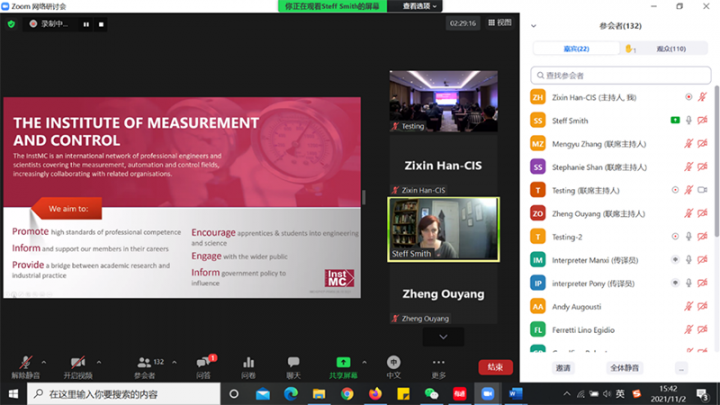The height and width of the screenshot is (405, 720).
Task: Open Word from the taskbar
Action: point(516,394)
